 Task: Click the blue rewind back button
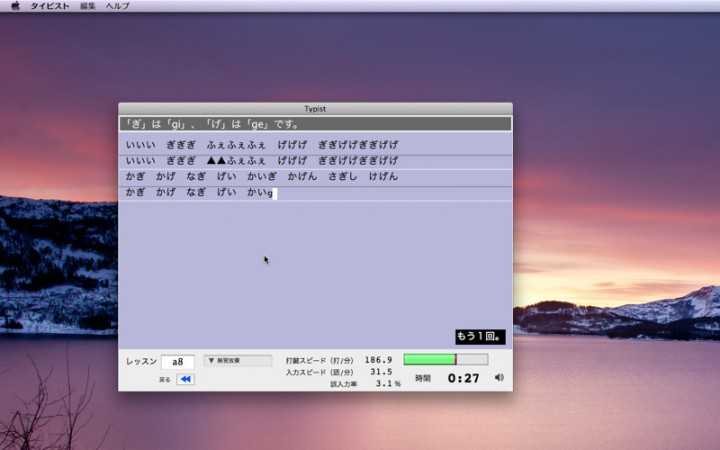186,379
